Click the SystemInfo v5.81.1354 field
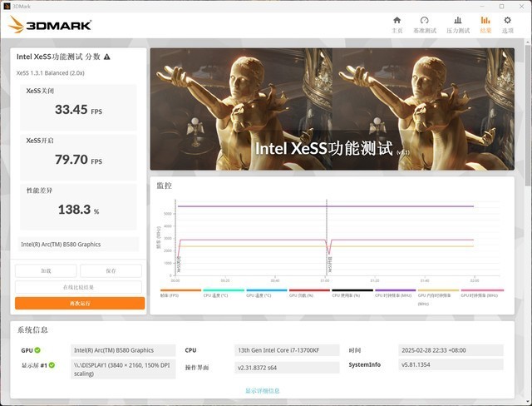The height and width of the screenshot is (406, 532). coord(451,364)
